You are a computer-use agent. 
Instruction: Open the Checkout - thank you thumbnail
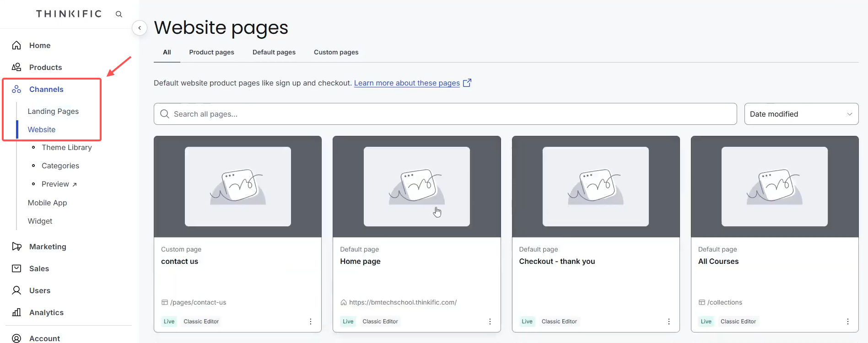(596, 187)
